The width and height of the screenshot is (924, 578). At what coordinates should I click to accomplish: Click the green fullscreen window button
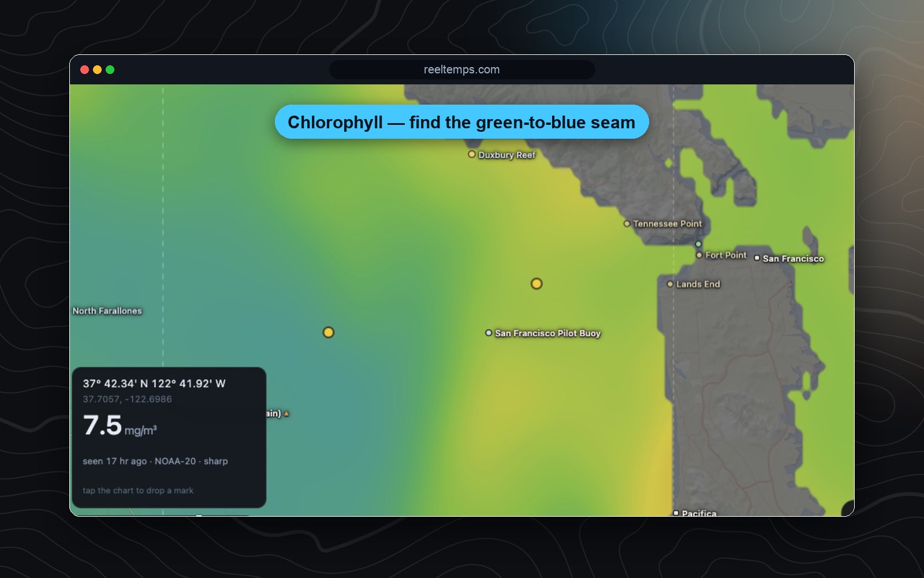pos(110,70)
